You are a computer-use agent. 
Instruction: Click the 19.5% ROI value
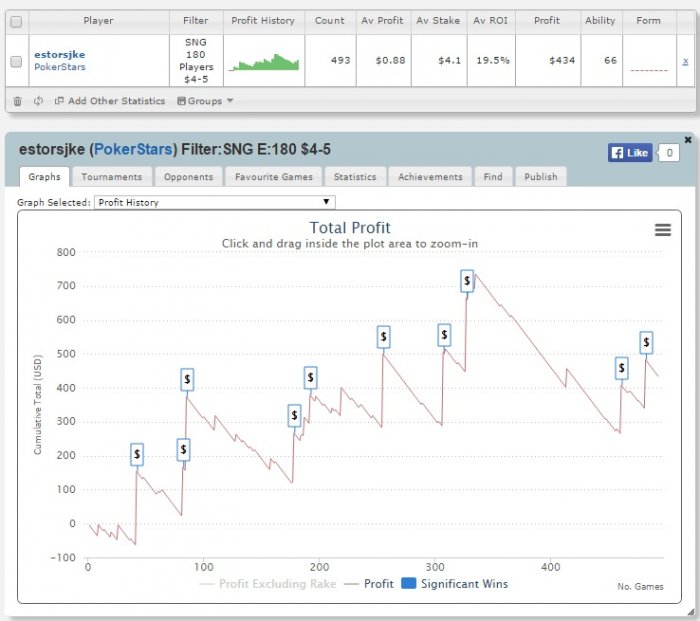pyautogui.click(x=492, y=60)
